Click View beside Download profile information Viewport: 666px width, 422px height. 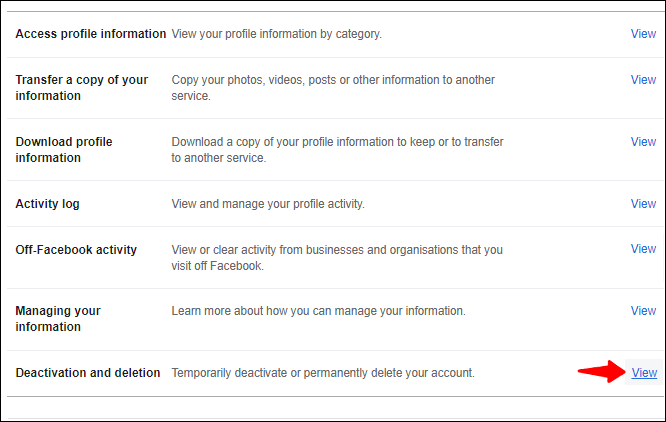click(643, 142)
